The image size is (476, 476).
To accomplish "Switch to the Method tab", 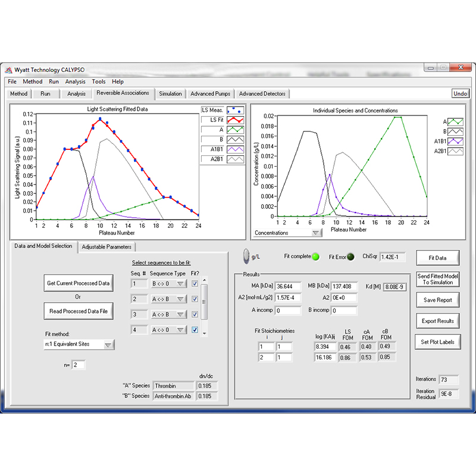I will pyautogui.click(x=19, y=94).
